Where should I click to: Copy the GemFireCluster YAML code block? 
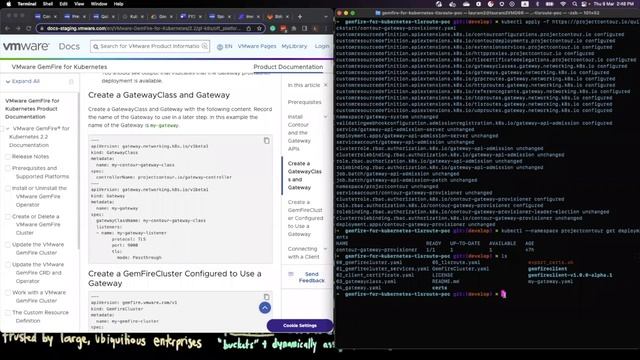(267, 297)
